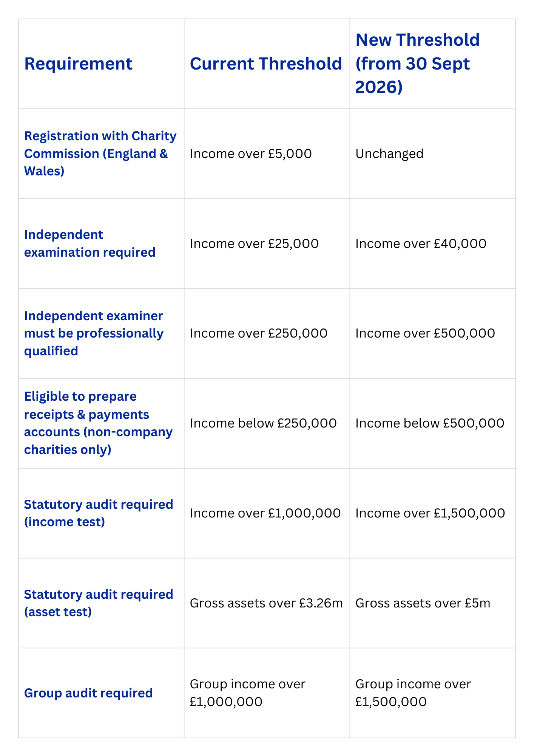Select the 'Unchanged' cell
The width and height of the screenshot is (534, 756).
pos(389,153)
